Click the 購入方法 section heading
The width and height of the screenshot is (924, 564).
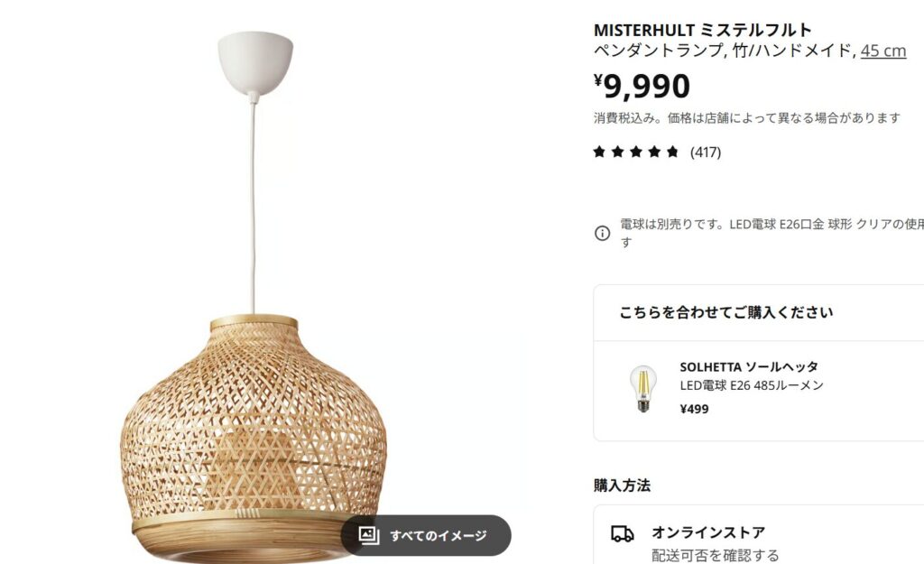coord(622,485)
